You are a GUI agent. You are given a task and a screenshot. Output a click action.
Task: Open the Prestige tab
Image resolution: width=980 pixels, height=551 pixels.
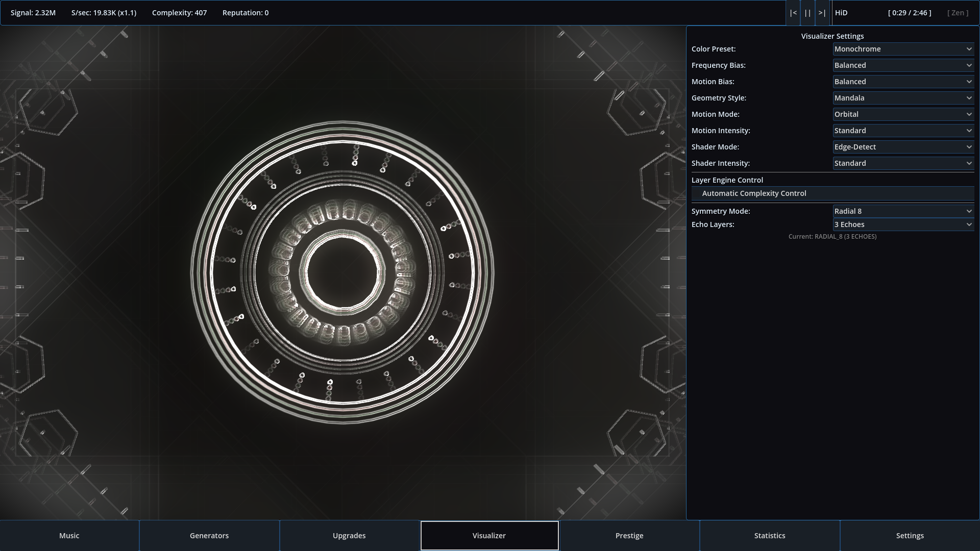coord(629,536)
